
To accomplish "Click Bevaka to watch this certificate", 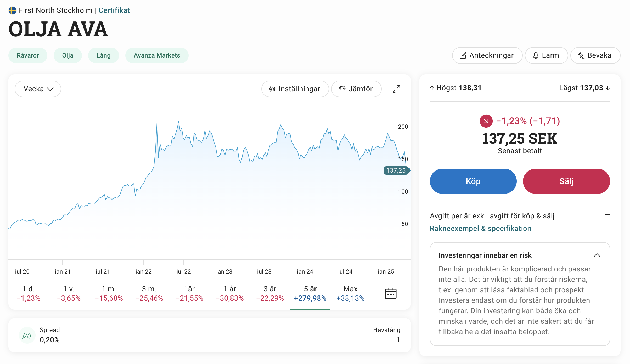I will [595, 55].
